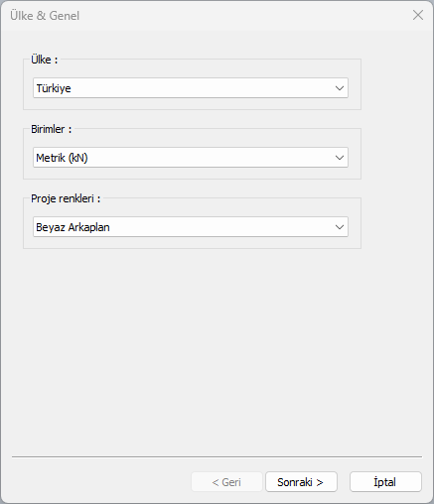Cancel the wizard with İptal
Viewport: 434px width, 504px height.
(385, 482)
